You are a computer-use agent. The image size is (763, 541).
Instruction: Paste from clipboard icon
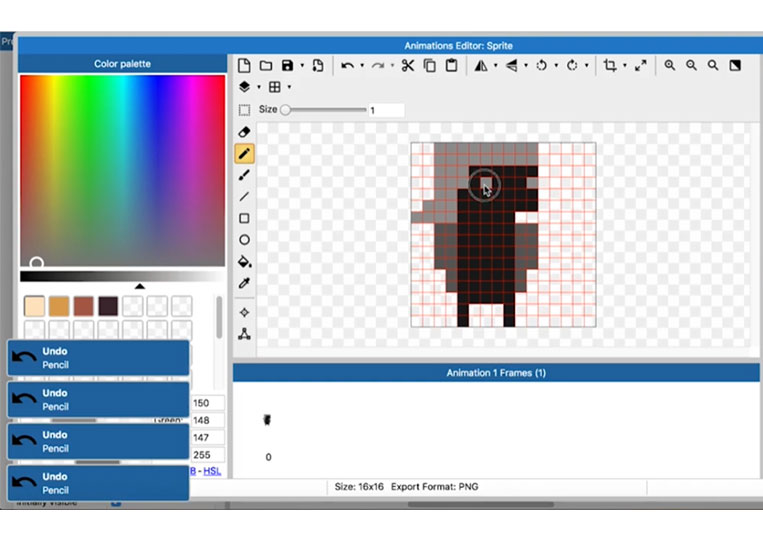click(452, 65)
